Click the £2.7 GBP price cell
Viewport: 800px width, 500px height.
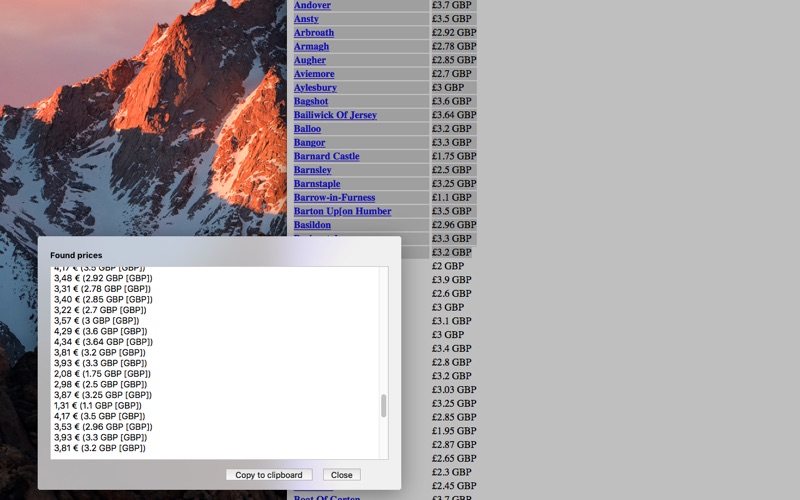click(452, 74)
